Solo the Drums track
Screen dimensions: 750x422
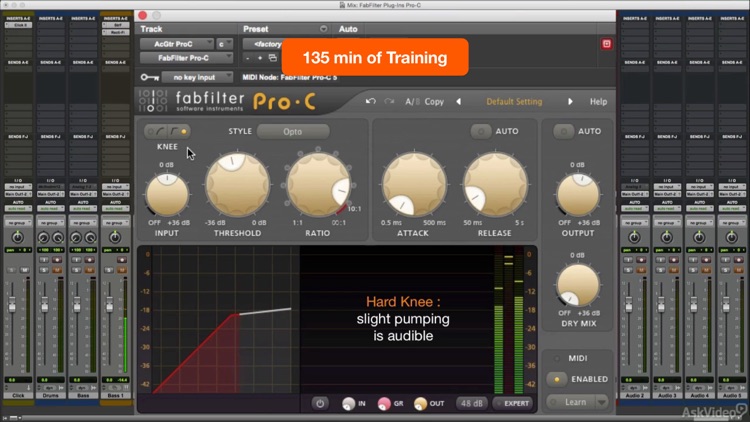click(44, 270)
